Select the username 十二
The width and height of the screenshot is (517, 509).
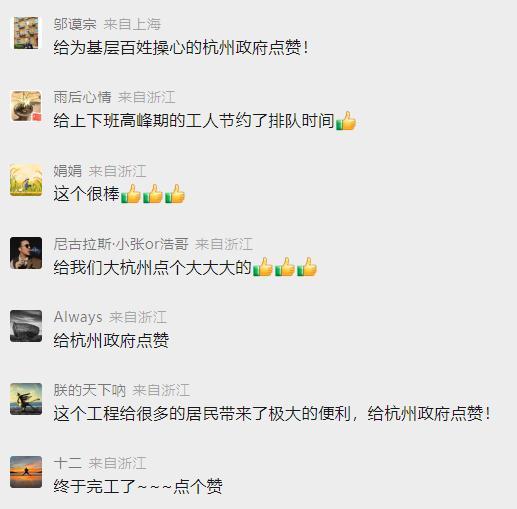pos(68,463)
